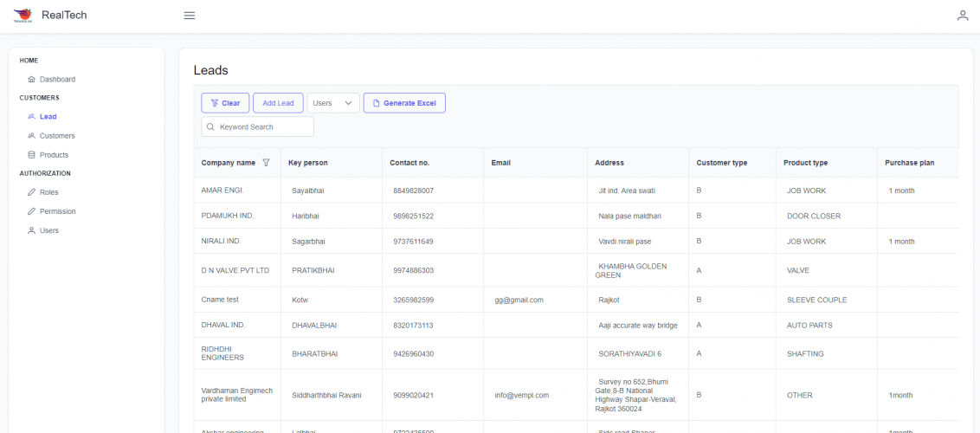
Task: Click the info@vempl.com email cell
Action: pos(522,396)
